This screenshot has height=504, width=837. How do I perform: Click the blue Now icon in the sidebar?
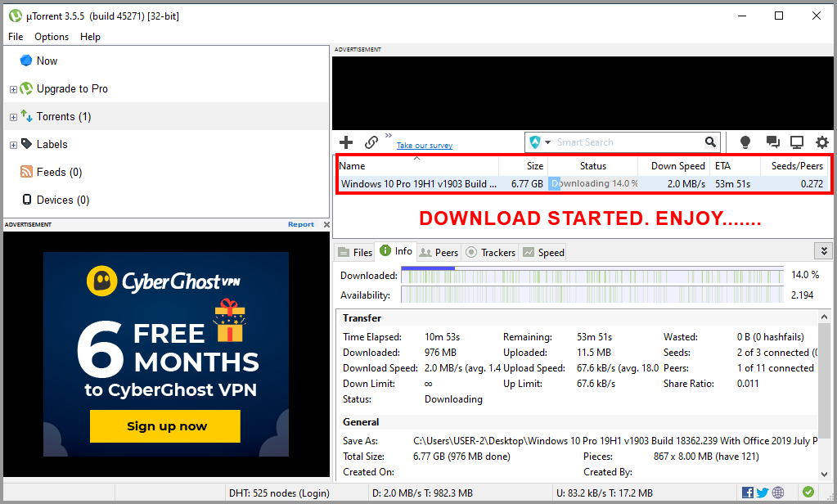coord(26,61)
